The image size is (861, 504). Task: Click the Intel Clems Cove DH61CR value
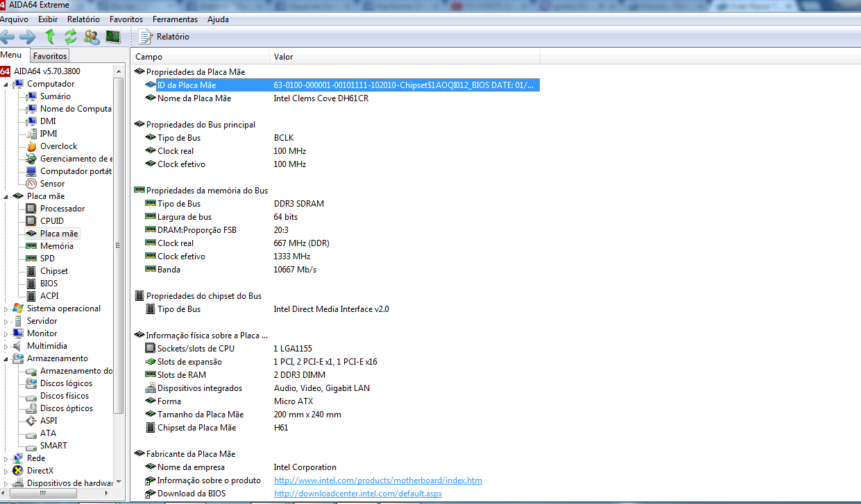(x=321, y=98)
